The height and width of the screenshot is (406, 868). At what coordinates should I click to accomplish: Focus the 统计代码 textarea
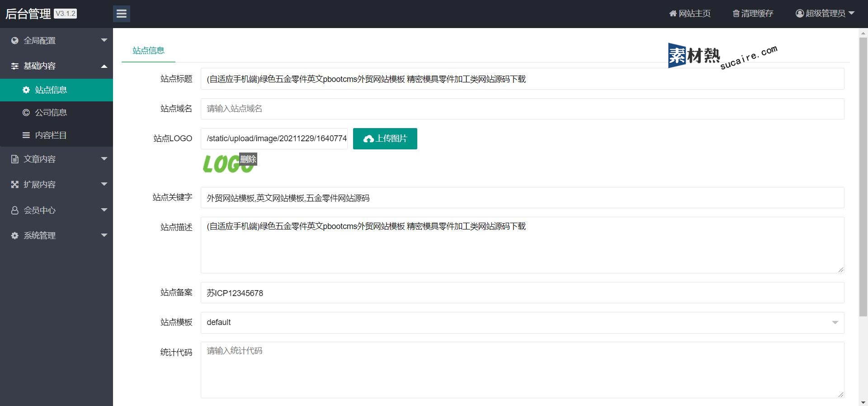click(522, 370)
